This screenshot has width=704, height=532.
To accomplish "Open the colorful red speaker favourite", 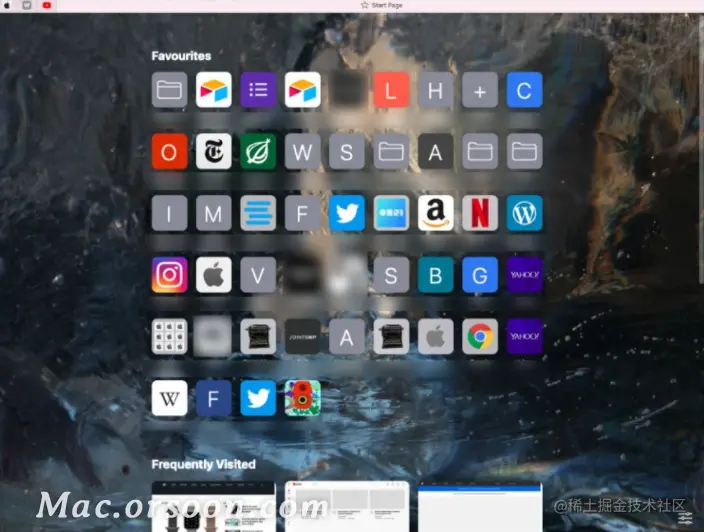I will pos(303,398).
